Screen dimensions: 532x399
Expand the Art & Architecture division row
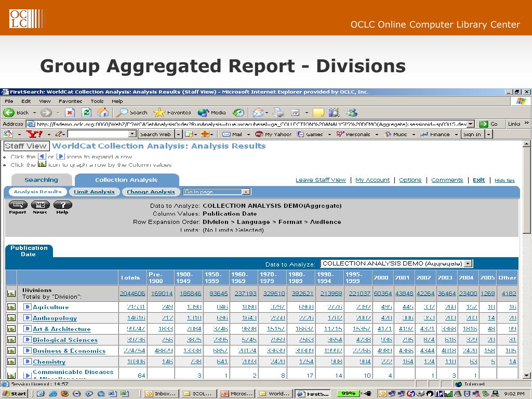(x=28, y=329)
